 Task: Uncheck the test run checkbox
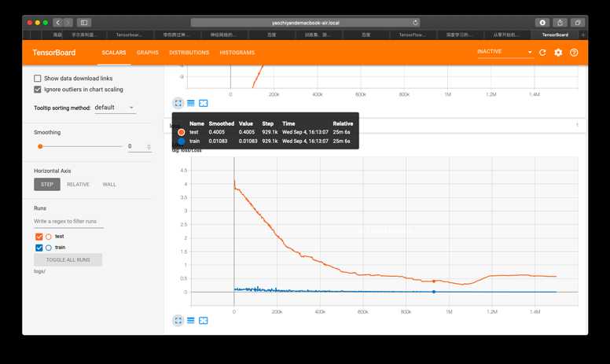tap(39, 237)
